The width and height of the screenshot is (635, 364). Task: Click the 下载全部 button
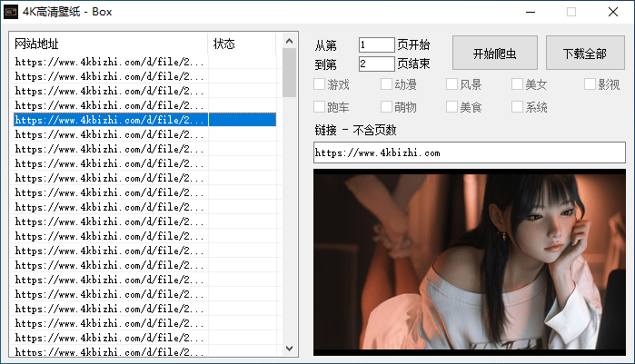point(584,54)
